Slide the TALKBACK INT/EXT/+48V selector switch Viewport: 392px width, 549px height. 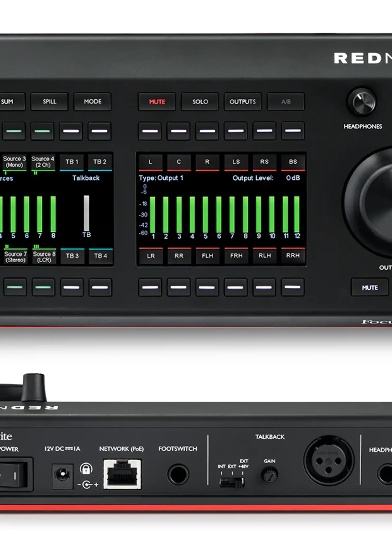pyautogui.click(x=232, y=483)
